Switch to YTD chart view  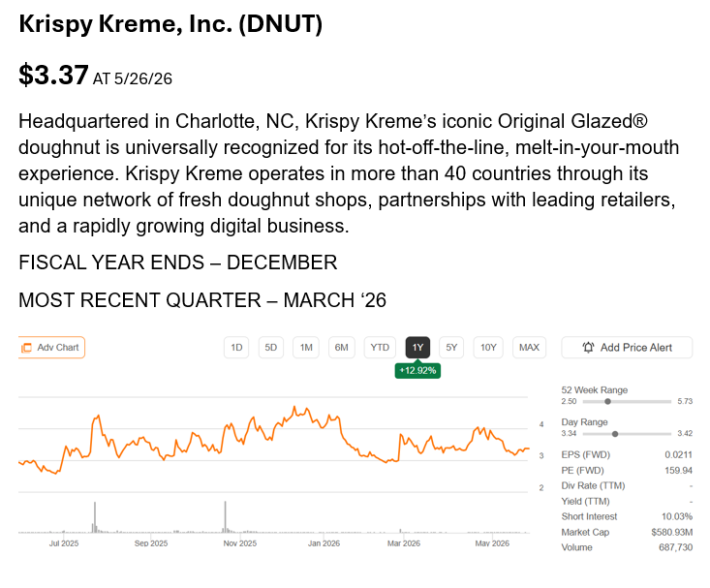(380, 348)
